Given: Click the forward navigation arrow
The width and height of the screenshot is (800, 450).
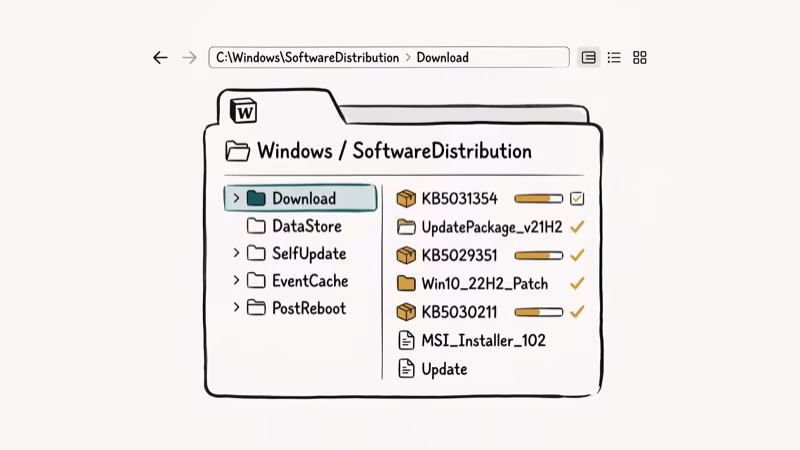Looking at the screenshot, I should [189, 58].
